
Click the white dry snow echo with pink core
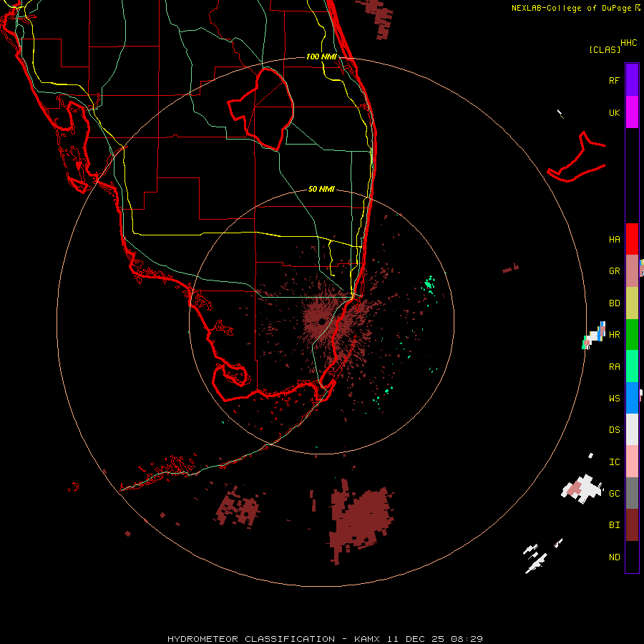(x=582, y=488)
